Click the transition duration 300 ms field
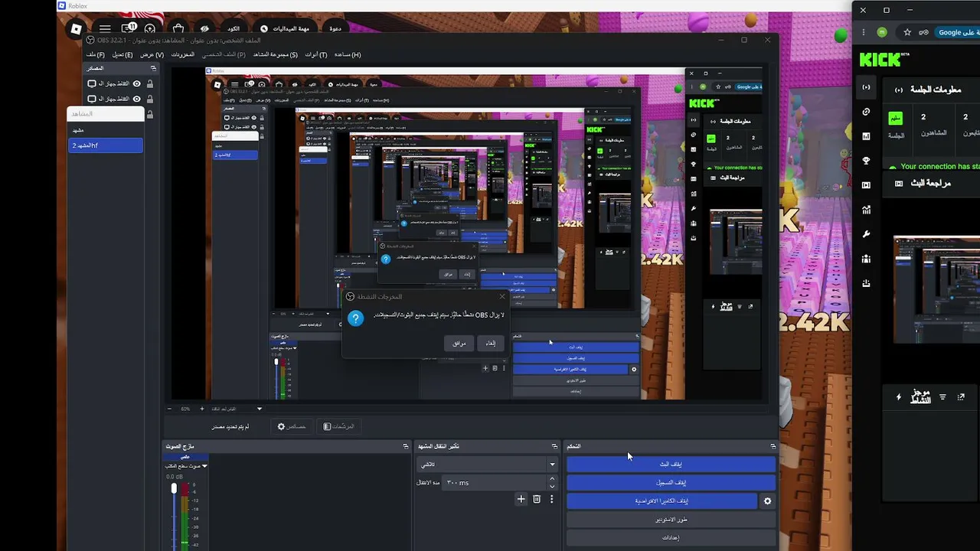The image size is (980, 551). click(x=495, y=482)
